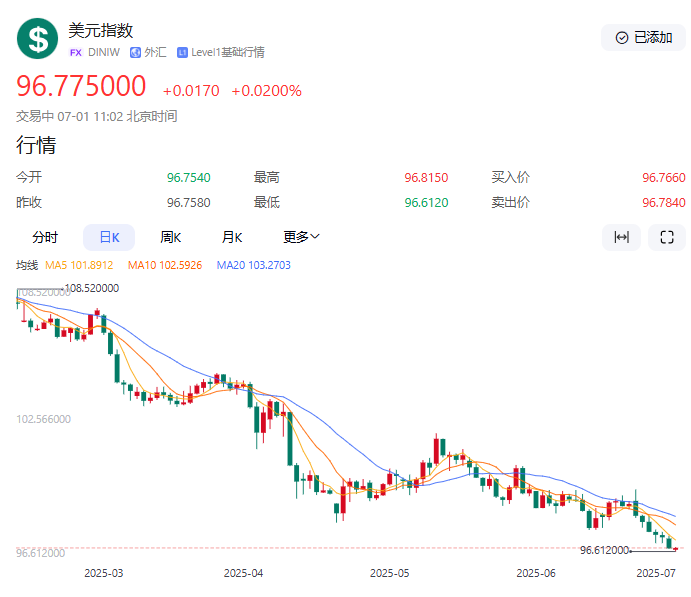Click the current price 96.775000
The image size is (691, 597).
click(x=81, y=86)
